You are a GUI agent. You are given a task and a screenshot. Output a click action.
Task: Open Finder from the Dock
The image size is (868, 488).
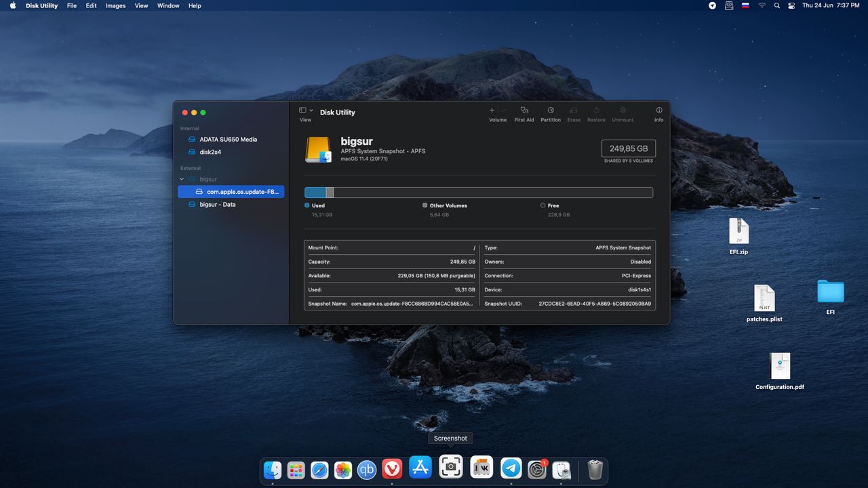(273, 469)
